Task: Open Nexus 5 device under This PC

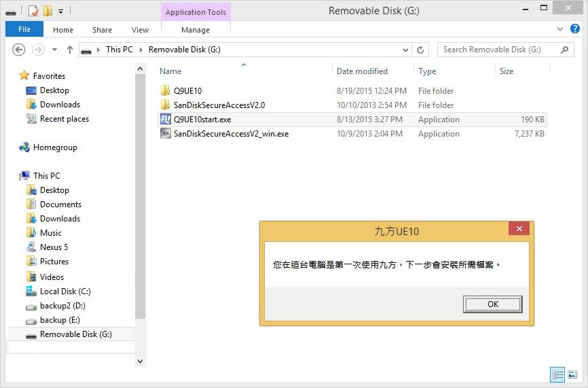Action: point(54,247)
